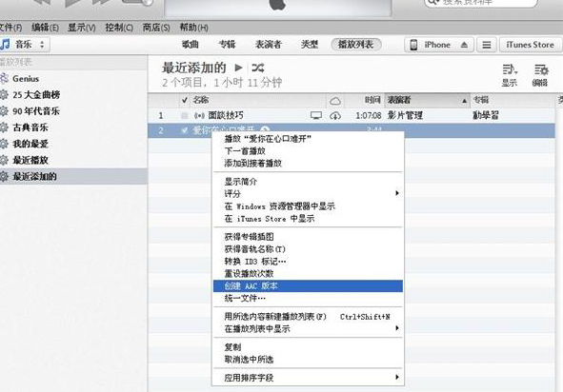Click the 影片管理 artist cell
The image size is (563, 392).
pyautogui.click(x=406, y=115)
